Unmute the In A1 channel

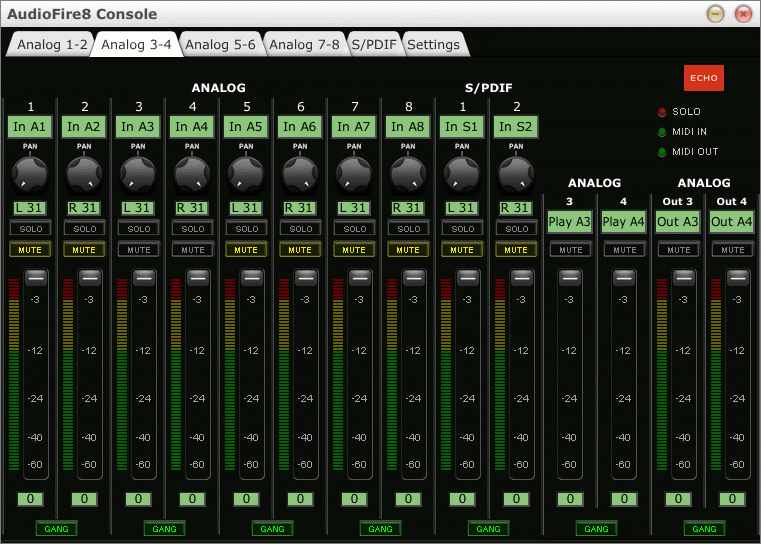click(x=30, y=250)
